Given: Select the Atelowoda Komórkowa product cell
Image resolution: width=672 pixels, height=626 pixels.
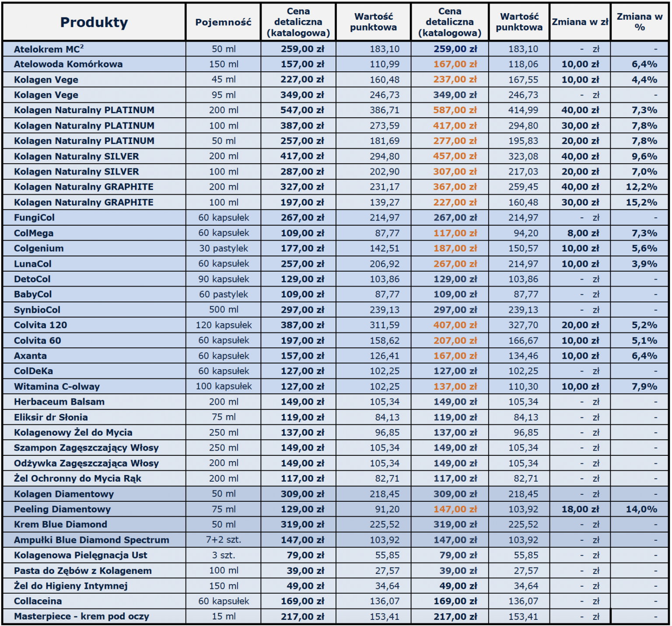Looking at the screenshot, I should pos(68,64).
